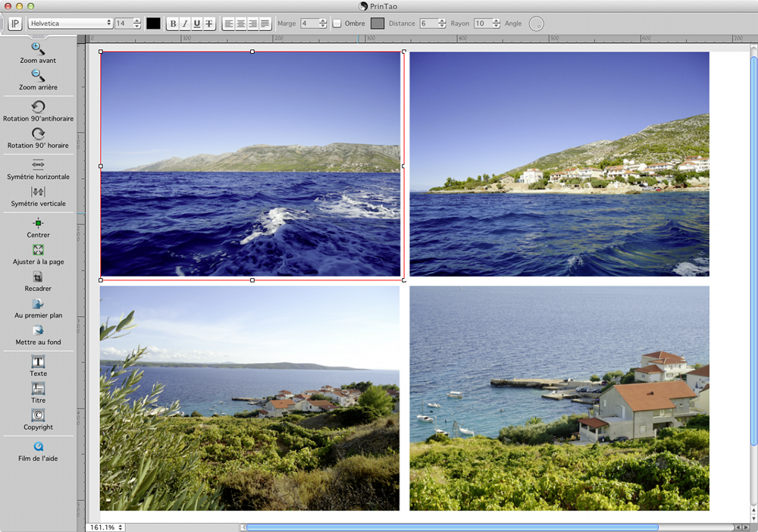Rotate image 90° horaire
The image size is (758, 532).
pos(38,133)
